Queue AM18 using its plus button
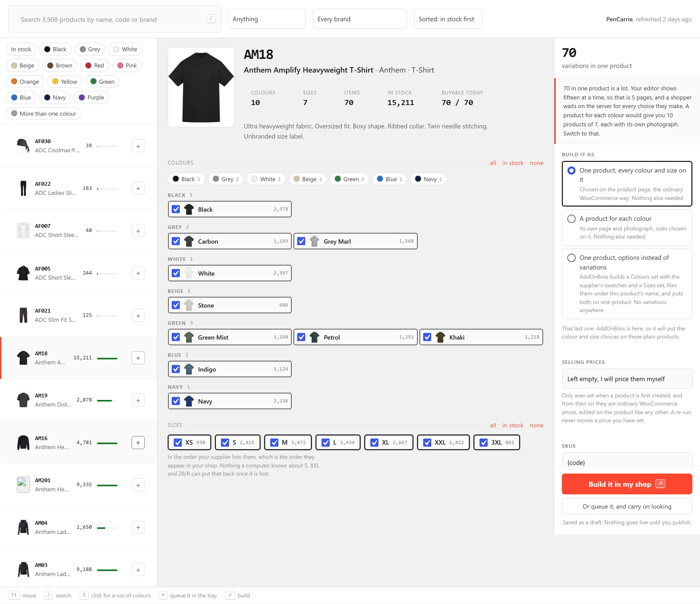This screenshot has height=604, width=700. pos(138,358)
